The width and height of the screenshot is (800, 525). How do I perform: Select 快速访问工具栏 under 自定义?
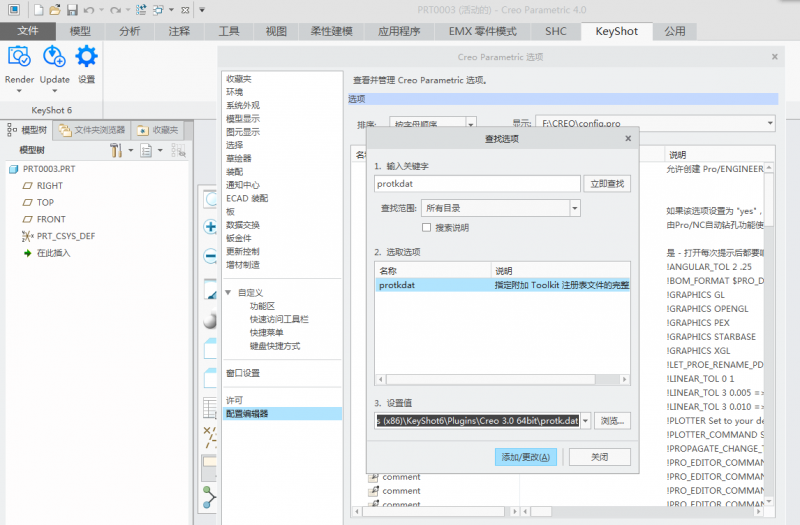tap(279, 319)
